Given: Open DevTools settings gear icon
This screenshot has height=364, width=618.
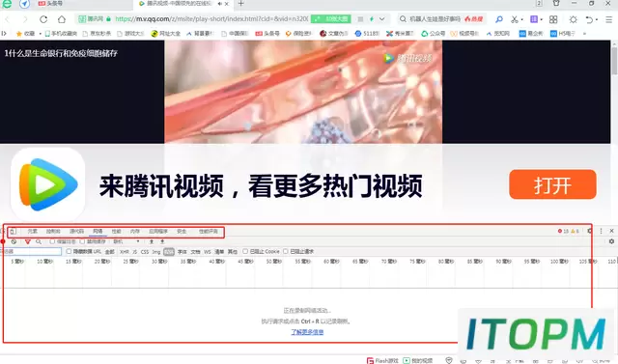Looking at the screenshot, I should (x=590, y=231).
